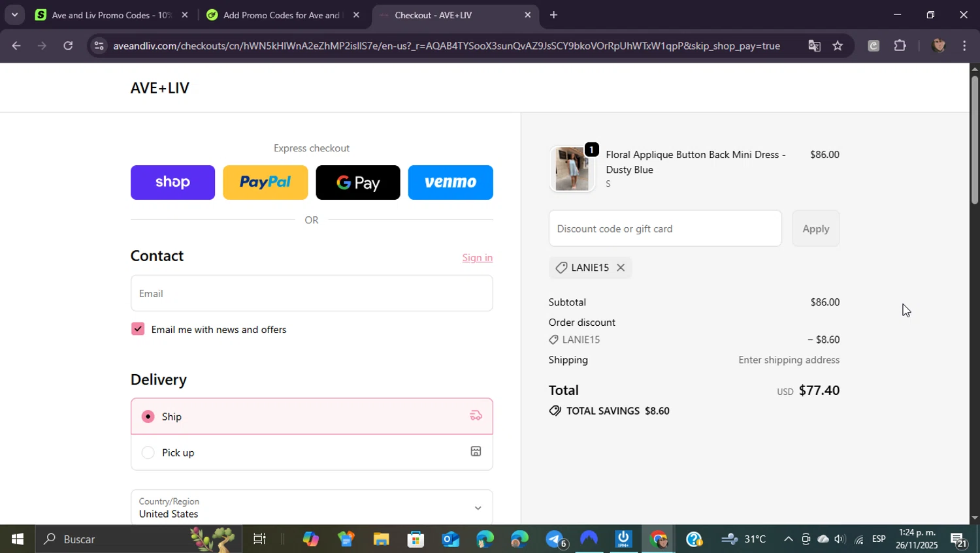Remove the LANIE15 discount code
The width and height of the screenshot is (980, 553).
(x=621, y=268)
